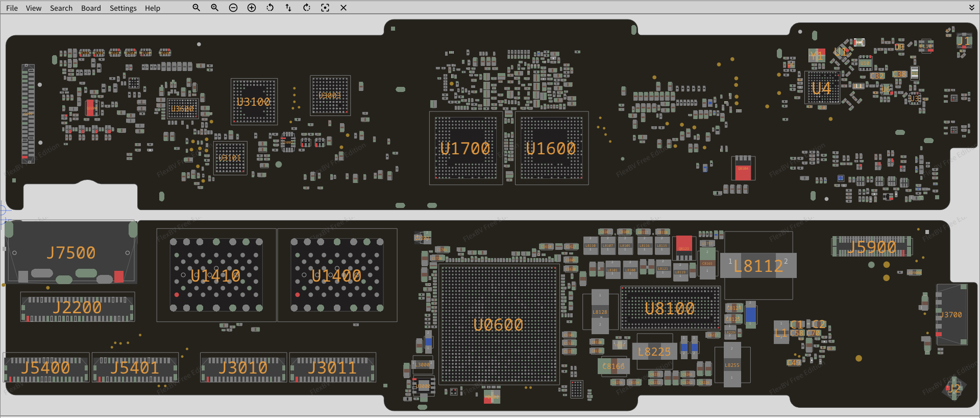This screenshot has height=418, width=980.
Task: Select the U0600 chip on the board
Action: coord(498,324)
